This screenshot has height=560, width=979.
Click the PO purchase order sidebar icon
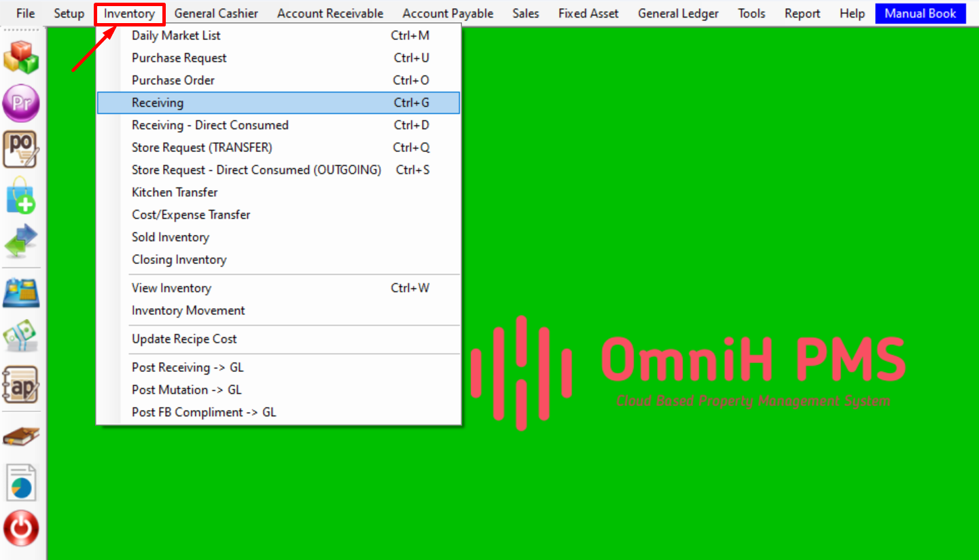[21, 149]
